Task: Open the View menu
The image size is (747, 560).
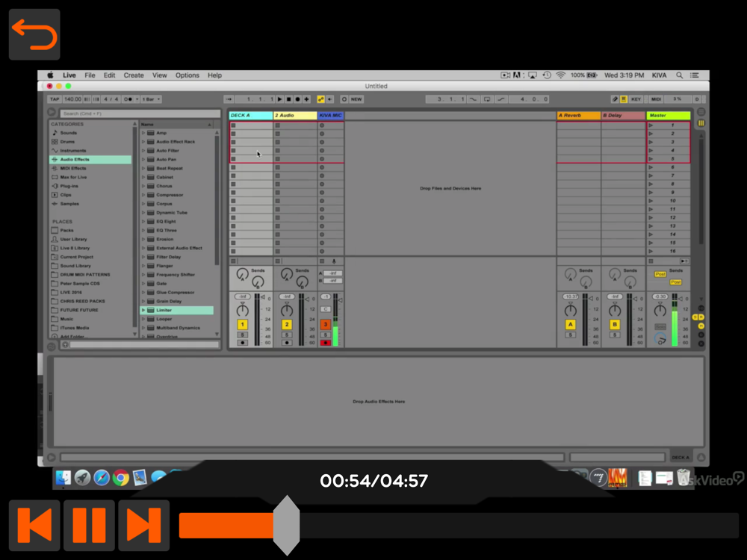Action: tap(160, 75)
